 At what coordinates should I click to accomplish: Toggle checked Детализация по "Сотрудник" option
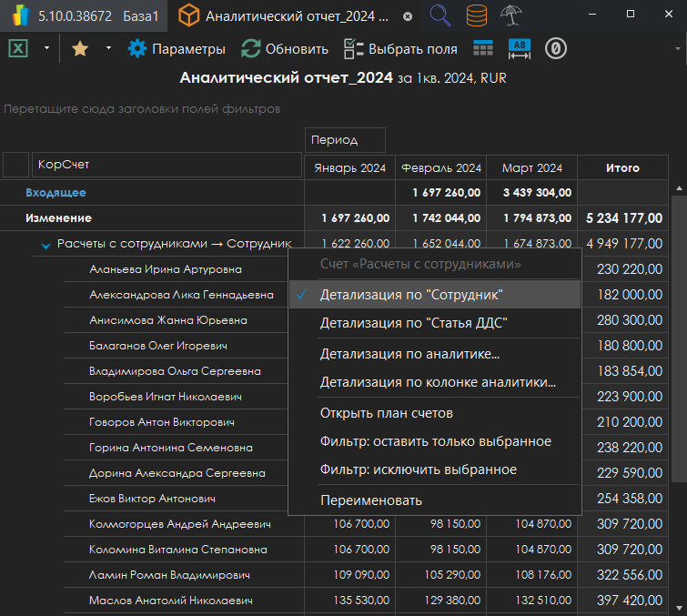(411, 295)
